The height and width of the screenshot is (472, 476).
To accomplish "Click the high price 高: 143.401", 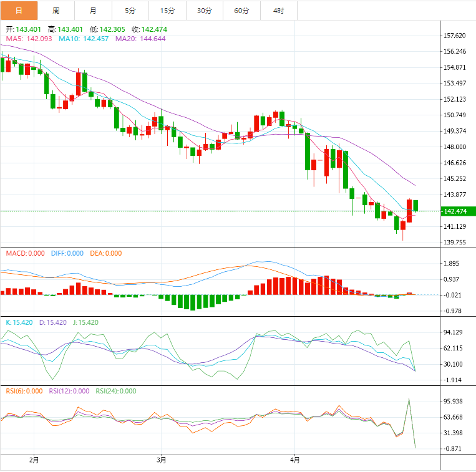I will (x=66, y=29).
